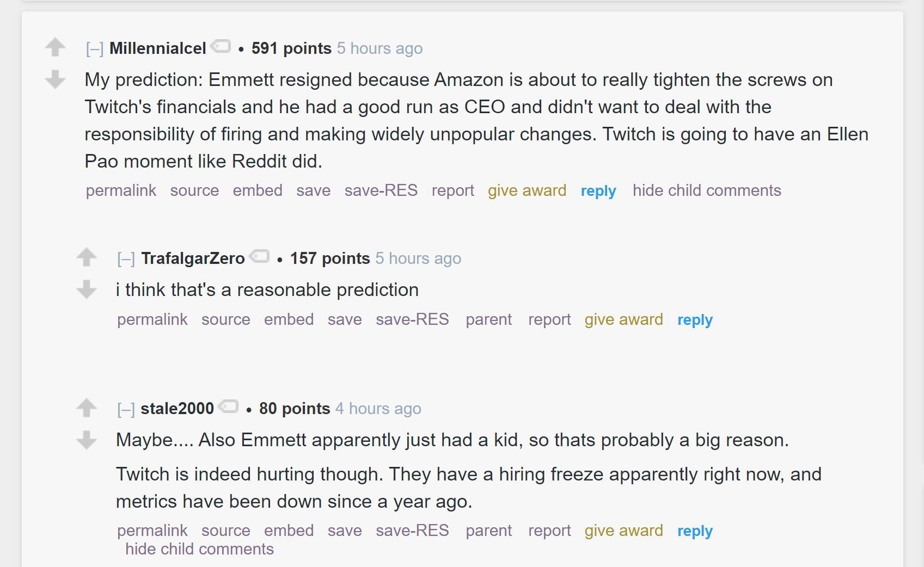Open permalink of stale2000's comment
The width and height of the screenshot is (924, 567).
[152, 531]
